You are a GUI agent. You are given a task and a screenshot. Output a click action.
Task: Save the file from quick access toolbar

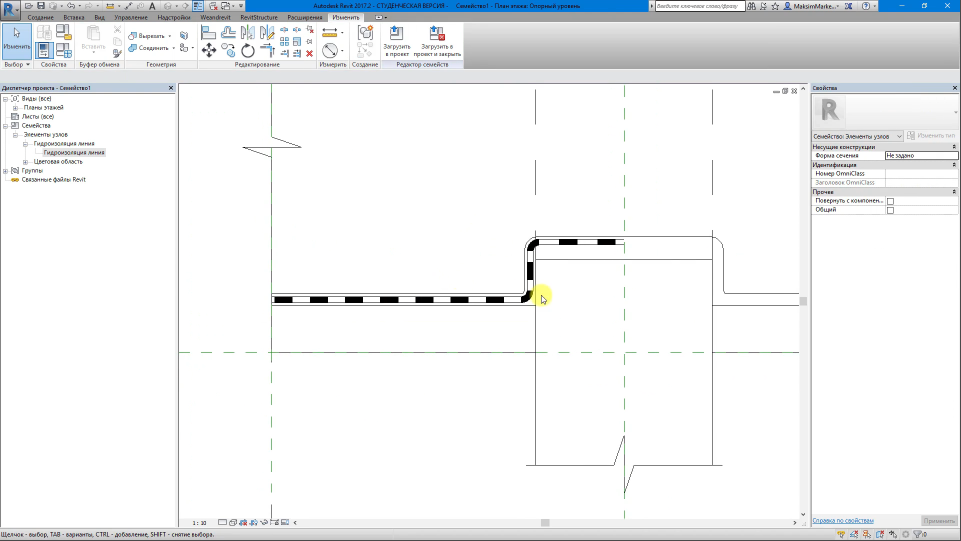(x=40, y=6)
